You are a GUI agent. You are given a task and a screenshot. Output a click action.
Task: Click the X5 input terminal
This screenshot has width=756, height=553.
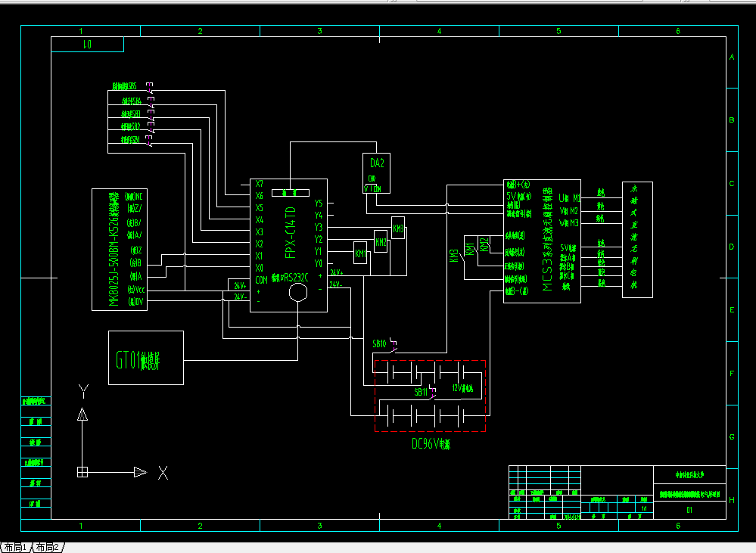pos(260,208)
